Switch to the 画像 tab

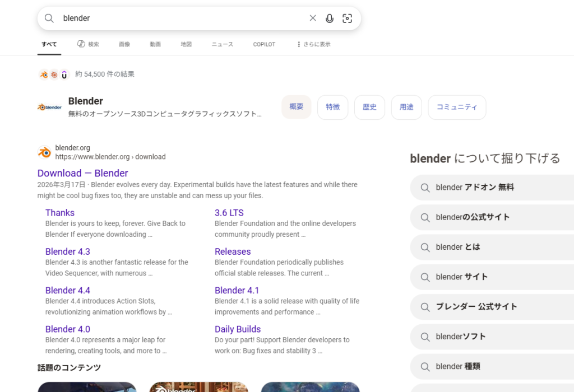tap(124, 44)
